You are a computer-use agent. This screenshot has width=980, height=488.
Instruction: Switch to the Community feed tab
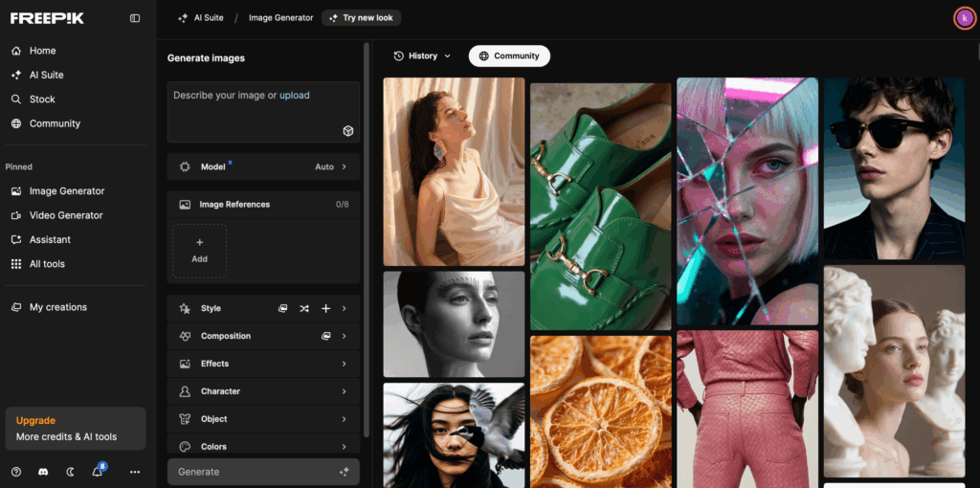pos(509,56)
